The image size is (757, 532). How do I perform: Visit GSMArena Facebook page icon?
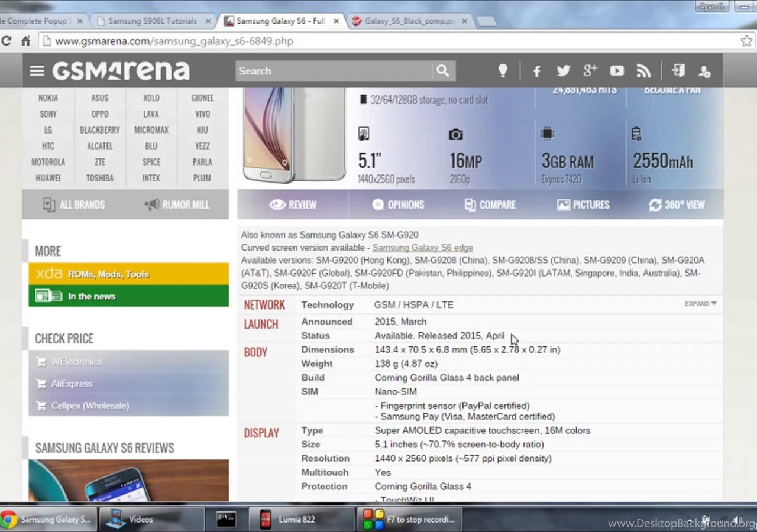(x=536, y=72)
